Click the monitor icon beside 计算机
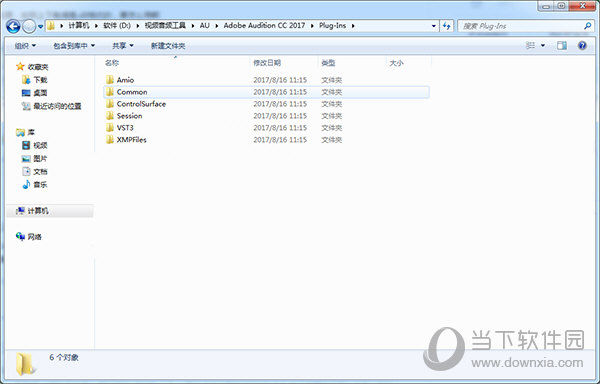600x384 pixels. [20, 211]
